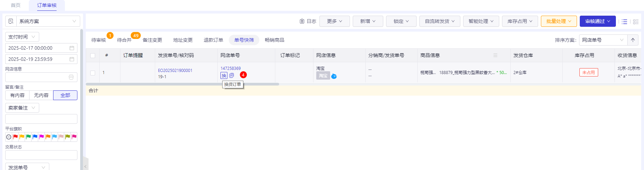Expand the 批量处理 dropdown button
644x170 pixels.
559,21
